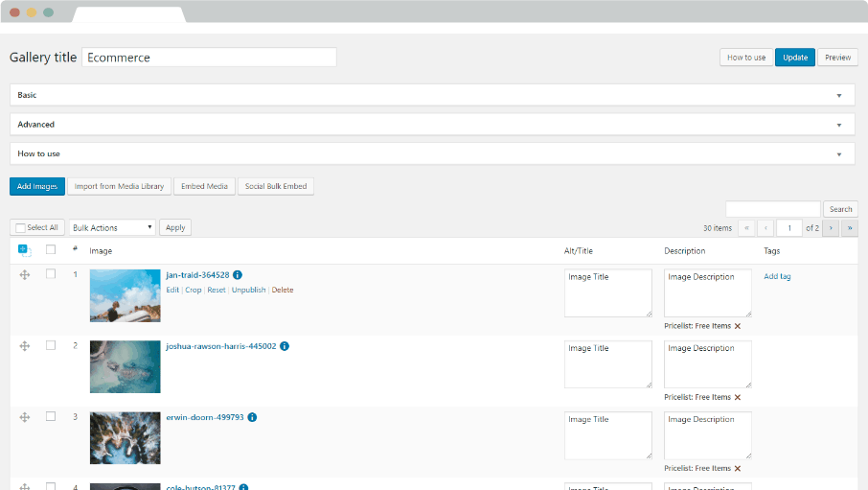Click the info icon next to erwin-doorn-499793
Viewport: 868px width, 490px height.
point(252,417)
